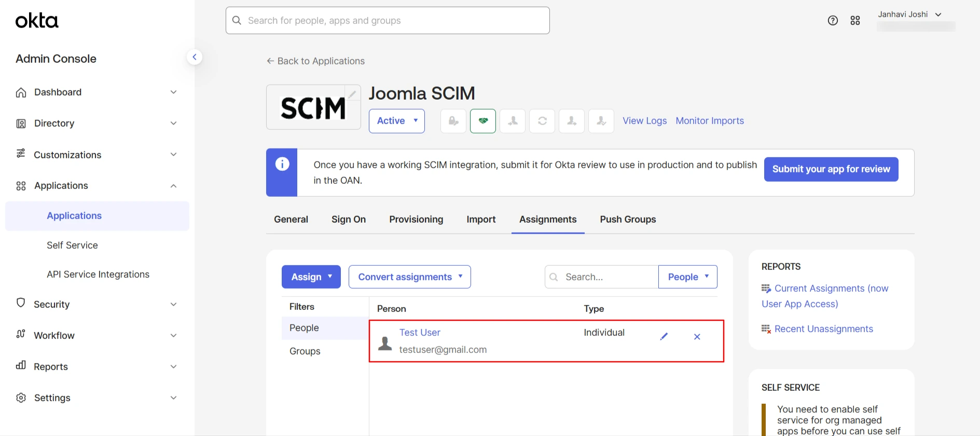Click the Test User avatar icon

385,343
